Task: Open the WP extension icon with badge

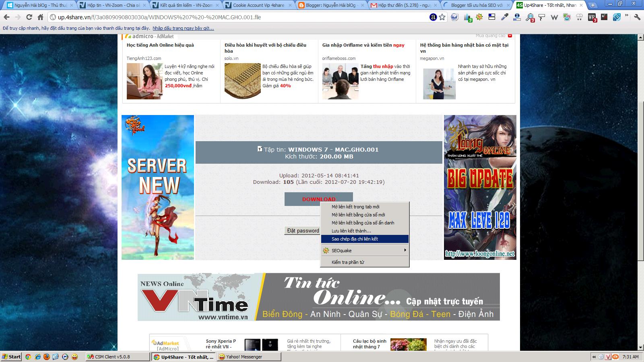Action: tap(592, 17)
